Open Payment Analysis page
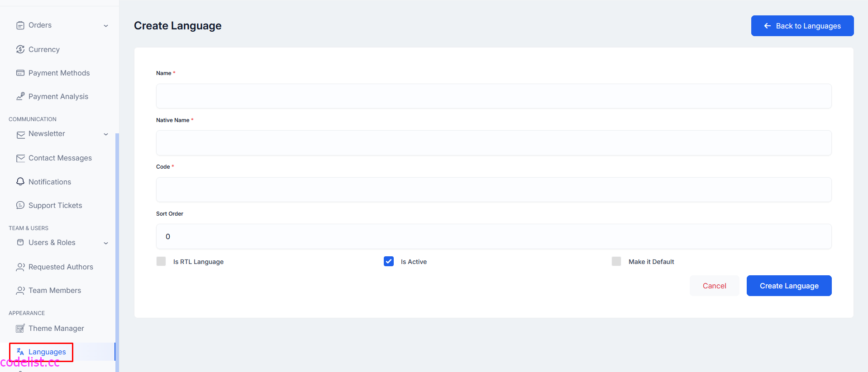 (58, 96)
